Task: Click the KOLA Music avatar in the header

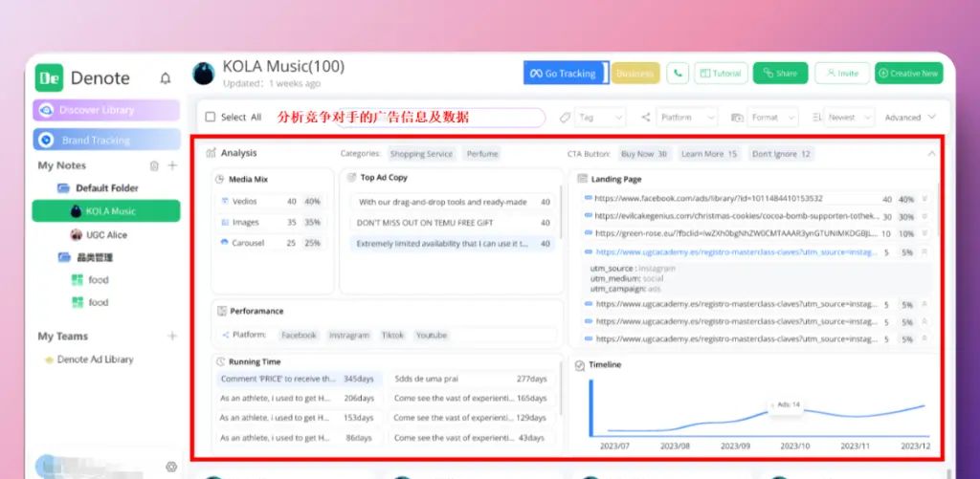Action: [204, 73]
